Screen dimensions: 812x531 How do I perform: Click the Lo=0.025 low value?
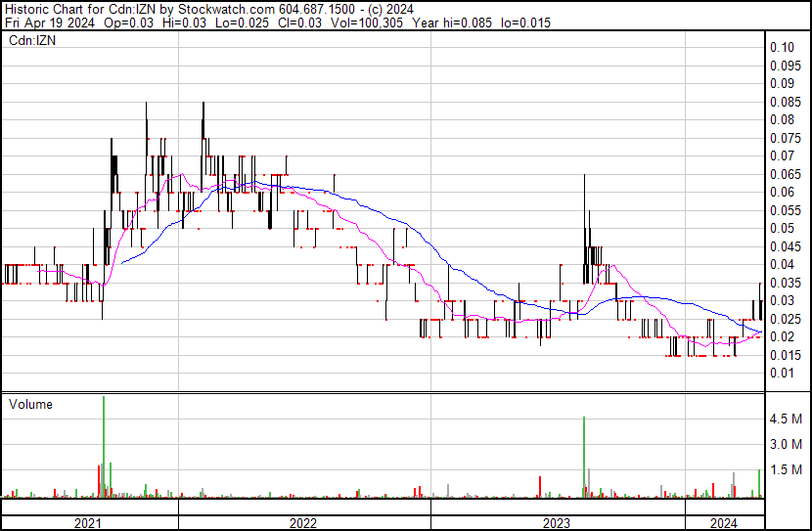(242, 22)
